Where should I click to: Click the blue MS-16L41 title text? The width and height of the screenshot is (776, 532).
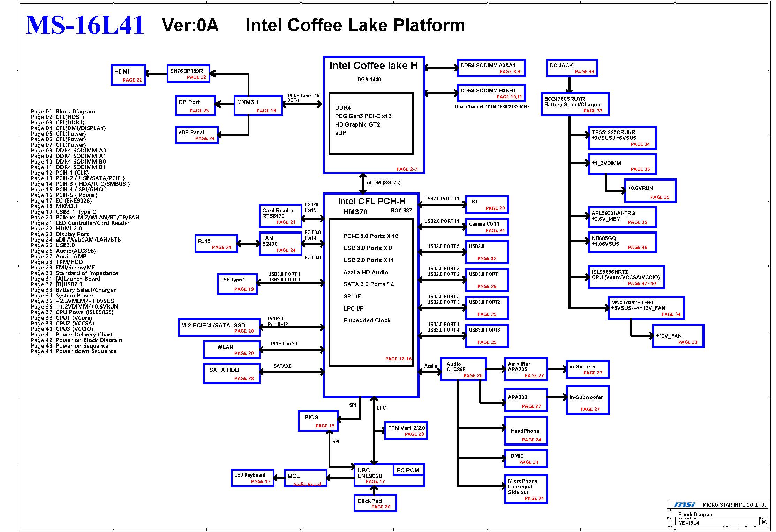(x=85, y=25)
